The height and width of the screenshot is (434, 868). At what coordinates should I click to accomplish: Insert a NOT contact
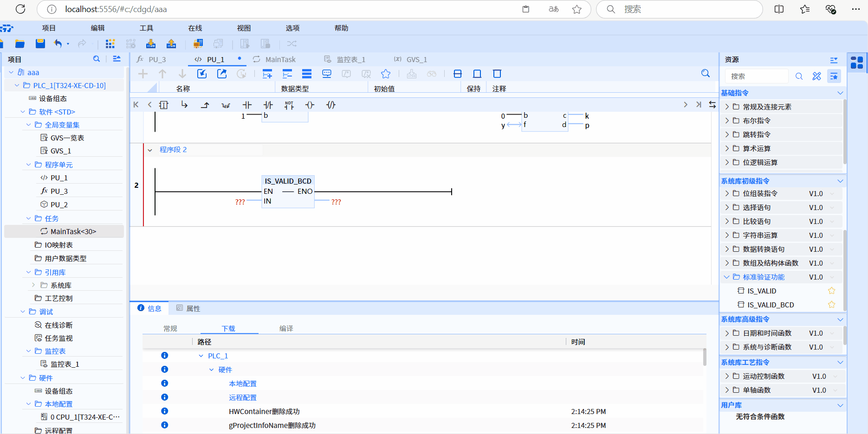[289, 105]
